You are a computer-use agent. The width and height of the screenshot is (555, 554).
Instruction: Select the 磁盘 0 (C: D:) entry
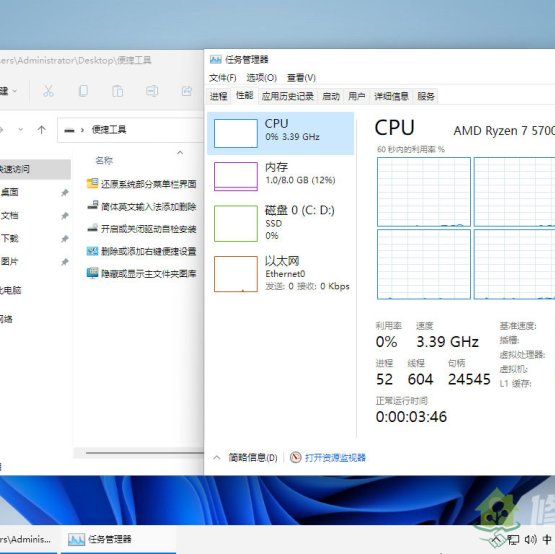point(280,223)
